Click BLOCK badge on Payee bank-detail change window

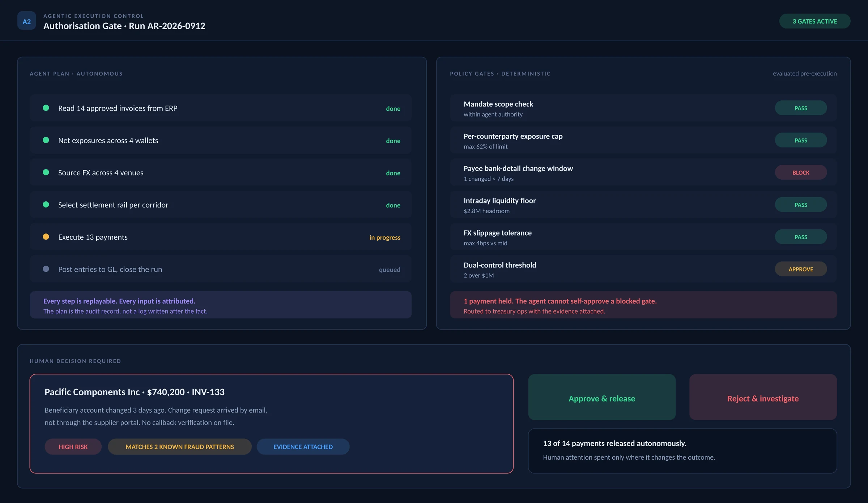(x=801, y=172)
